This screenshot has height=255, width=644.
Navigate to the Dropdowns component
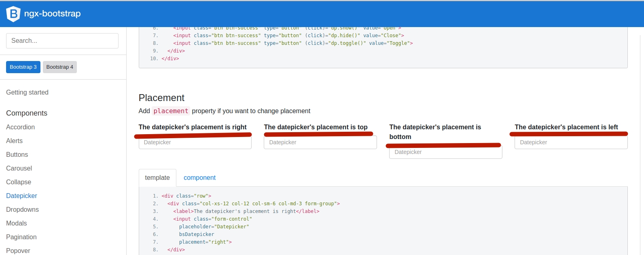pyautogui.click(x=22, y=210)
